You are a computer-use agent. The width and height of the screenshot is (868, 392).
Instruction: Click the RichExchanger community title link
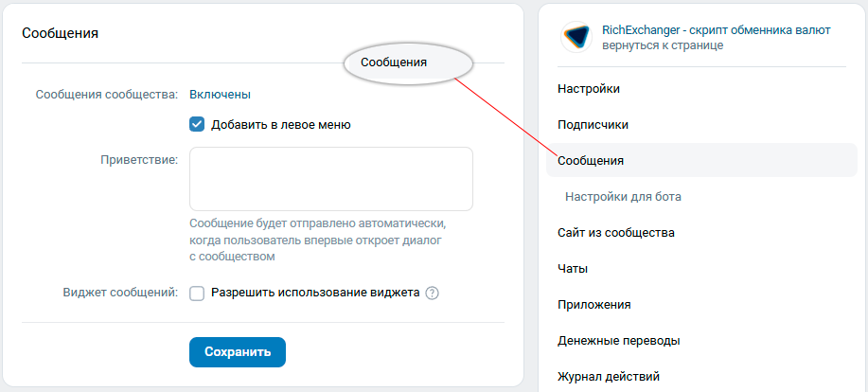tap(717, 30)
